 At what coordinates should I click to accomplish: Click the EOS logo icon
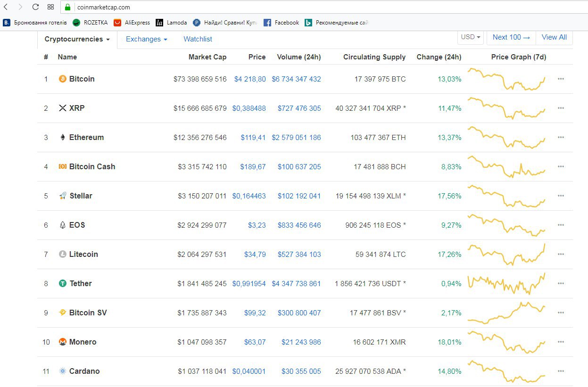[x=62, y=225]
